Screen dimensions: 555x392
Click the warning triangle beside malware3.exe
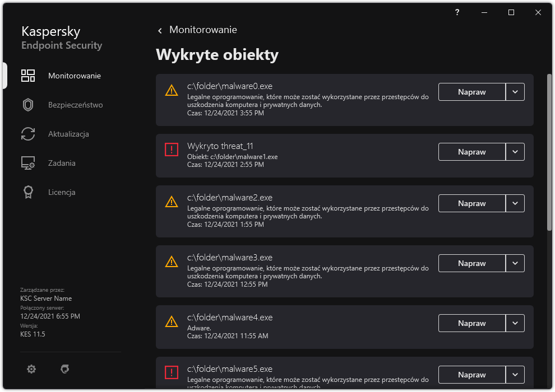(x=172, y=260)
